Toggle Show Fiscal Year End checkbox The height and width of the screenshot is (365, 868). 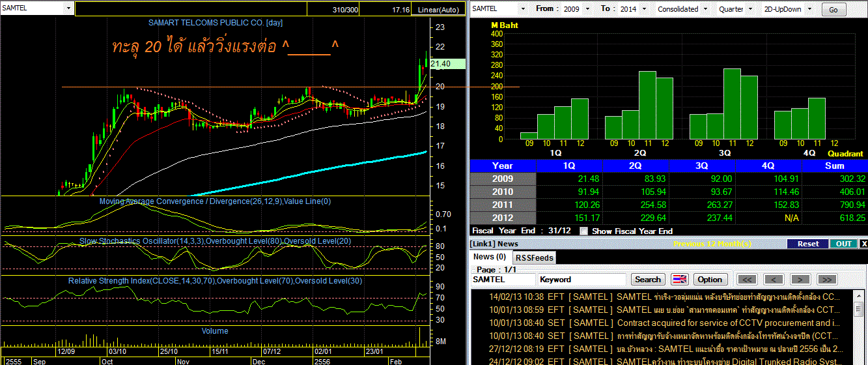(584, 231)
